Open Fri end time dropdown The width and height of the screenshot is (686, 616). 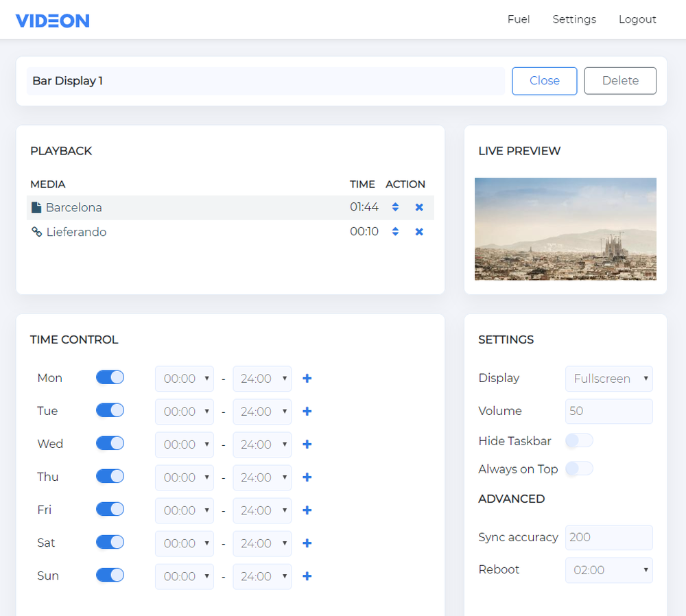(x=262, y=510)
